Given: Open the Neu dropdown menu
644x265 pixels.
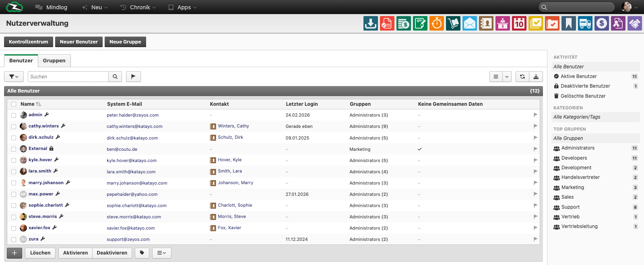Looking at the screenshot, I should pyautogui.click(x=95, y=7).
